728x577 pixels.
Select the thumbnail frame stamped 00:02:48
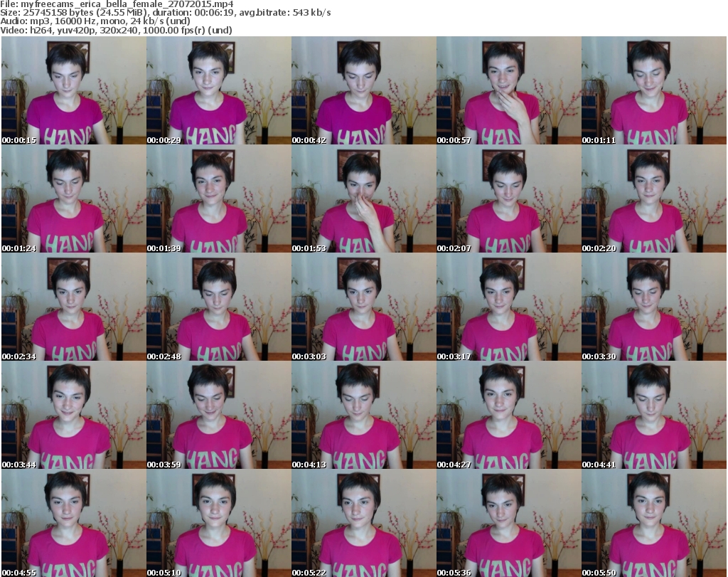219,307
